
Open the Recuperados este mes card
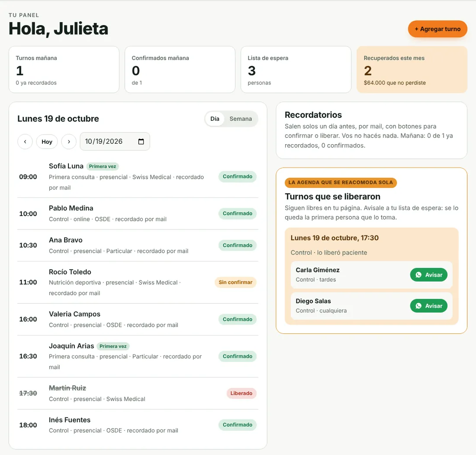click(x=412, y=70)
